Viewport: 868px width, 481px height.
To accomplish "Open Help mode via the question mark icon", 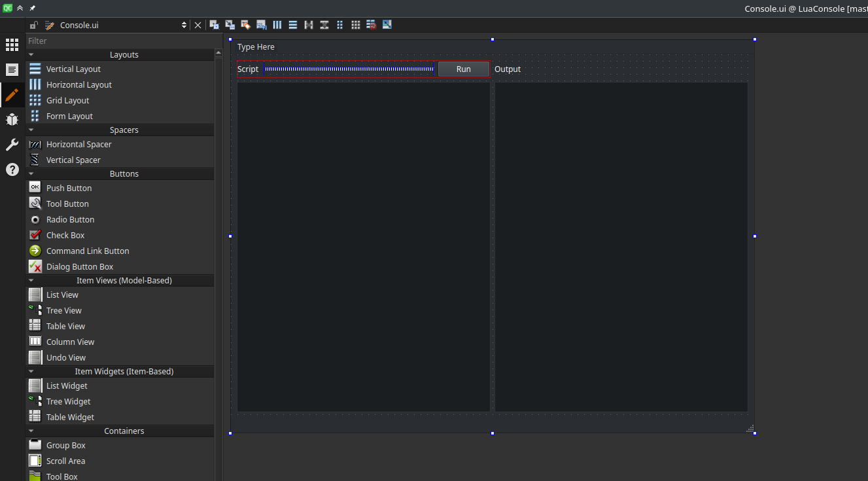I will (12, 169).
